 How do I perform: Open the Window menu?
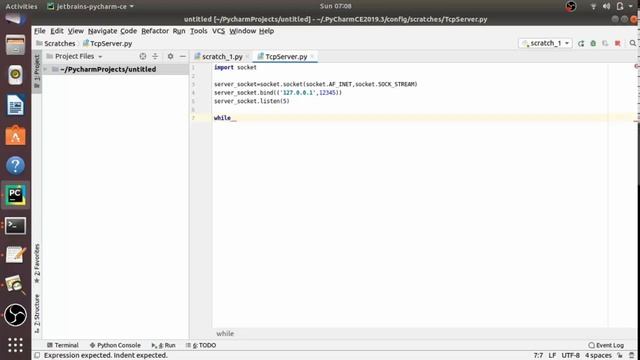[x=242, y=31]
